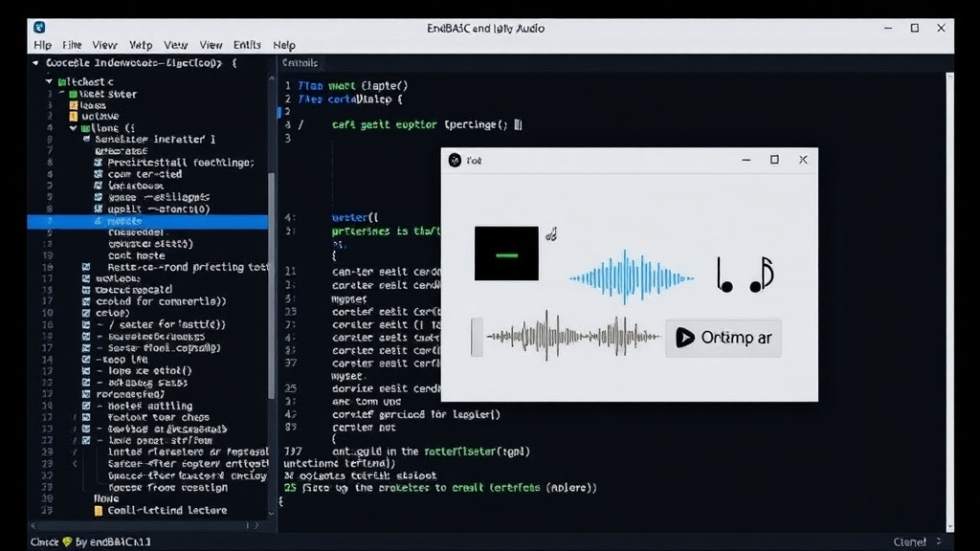Open the 'Vetp' menu
Viewport: 980px width, 551px height.
(141, 45)
